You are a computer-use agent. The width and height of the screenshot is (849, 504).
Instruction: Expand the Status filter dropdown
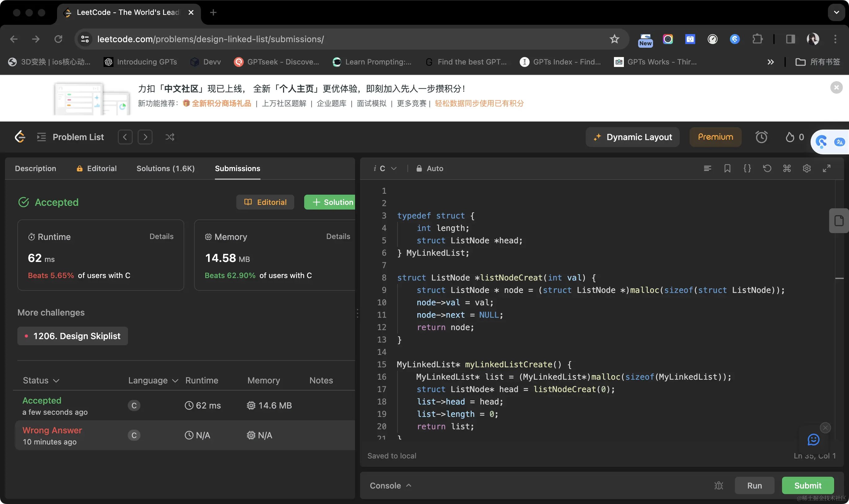pyautogui.click(x=41, y=380)
